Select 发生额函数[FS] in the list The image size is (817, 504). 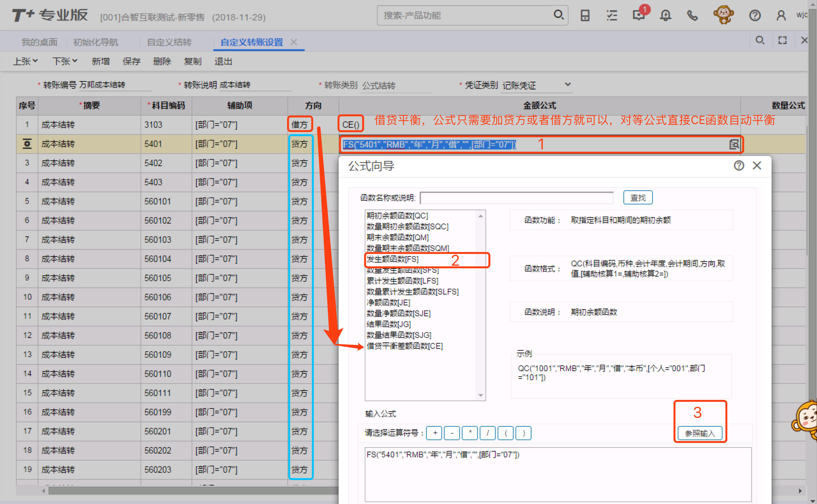coord(392,259)
